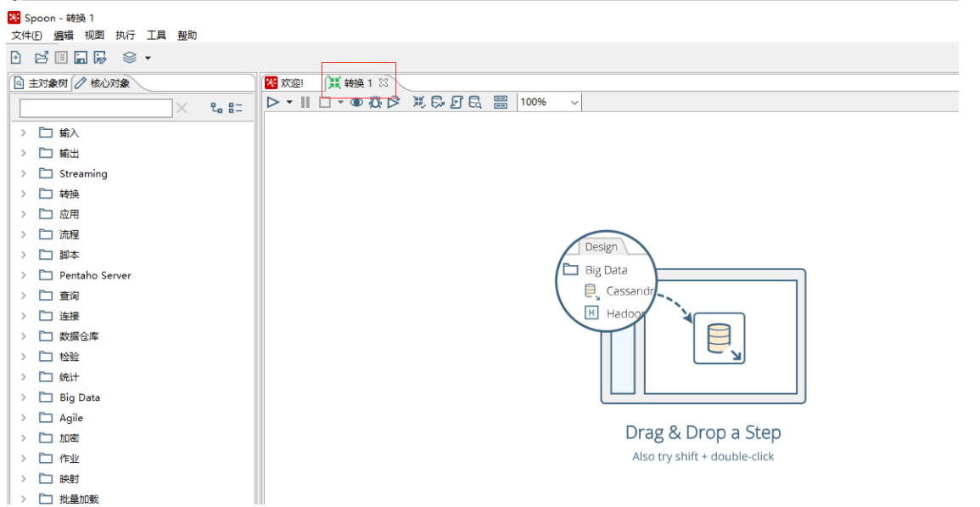Select the 作业 tree item

tap(70, 459)
